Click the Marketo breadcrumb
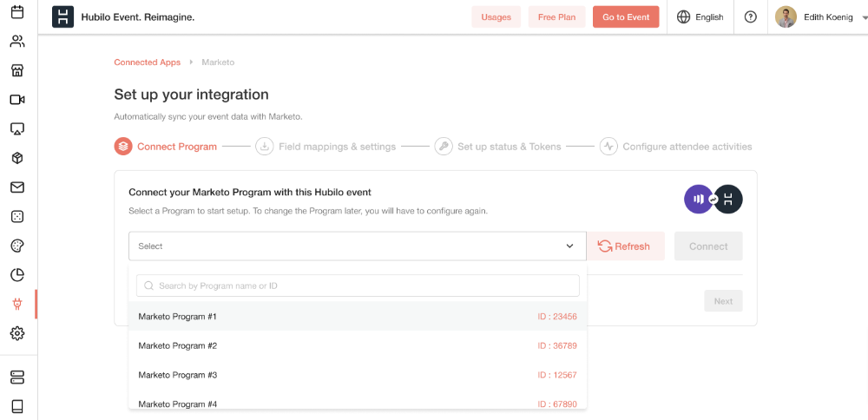This screenshot has height=420, width=868. click(x=218, y=62)
